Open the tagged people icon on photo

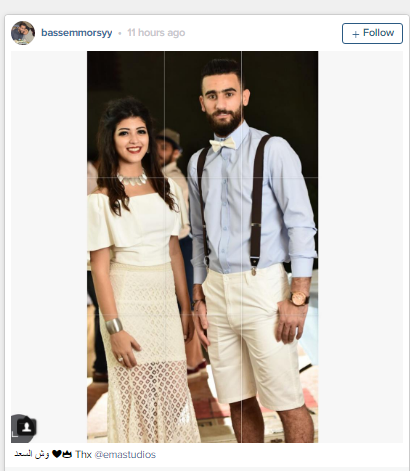26,427
